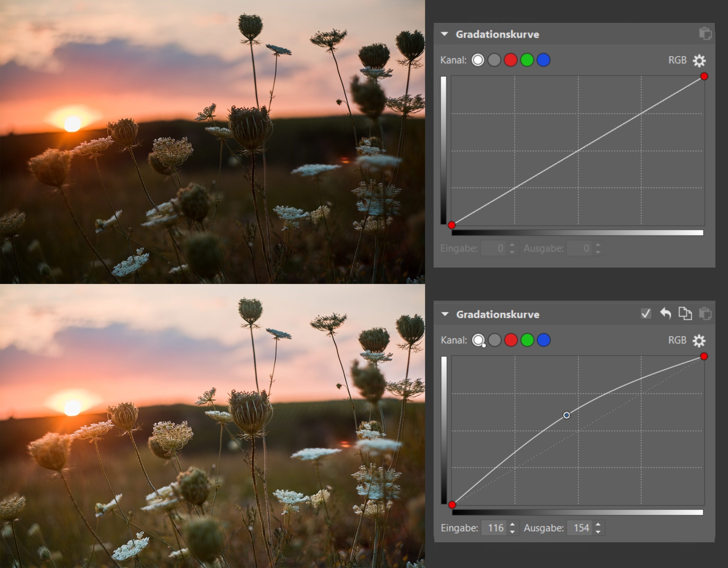Toggle the checkmark in lower Gradationskurve header
The width and height of the screenshot is (728, 568).
(646, 314)
